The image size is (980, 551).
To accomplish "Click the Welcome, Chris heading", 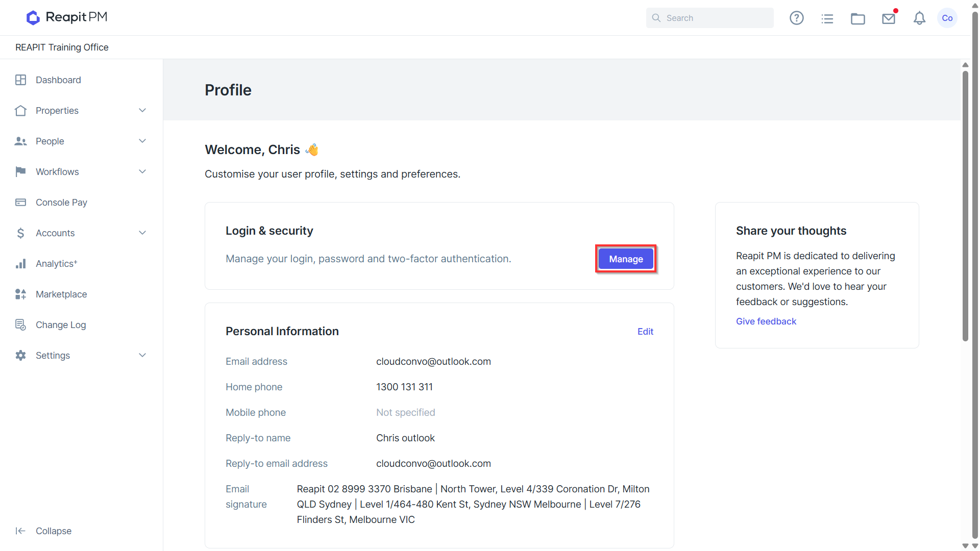I will pos(252,150).
